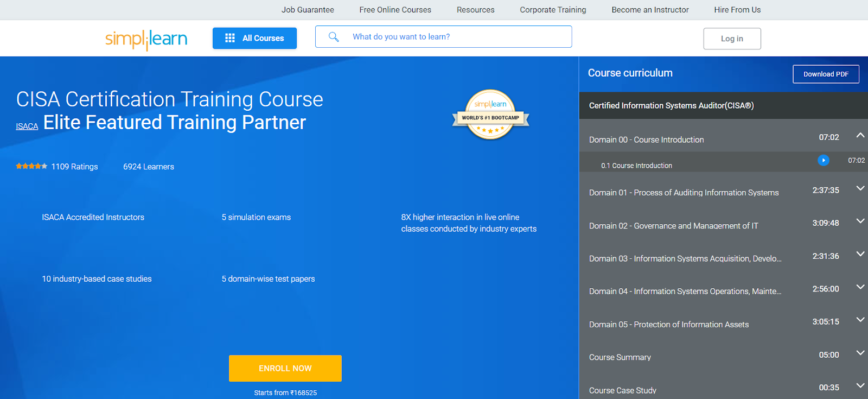Visit Hire From Us link
This screenshot has width=868, height=399.
[737, 10]
